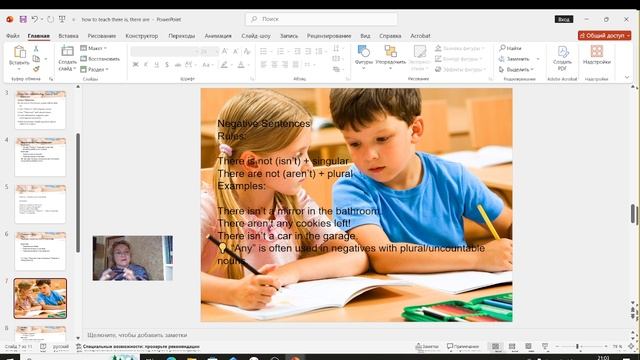Expand the Paste options arrow

point(19,69)
